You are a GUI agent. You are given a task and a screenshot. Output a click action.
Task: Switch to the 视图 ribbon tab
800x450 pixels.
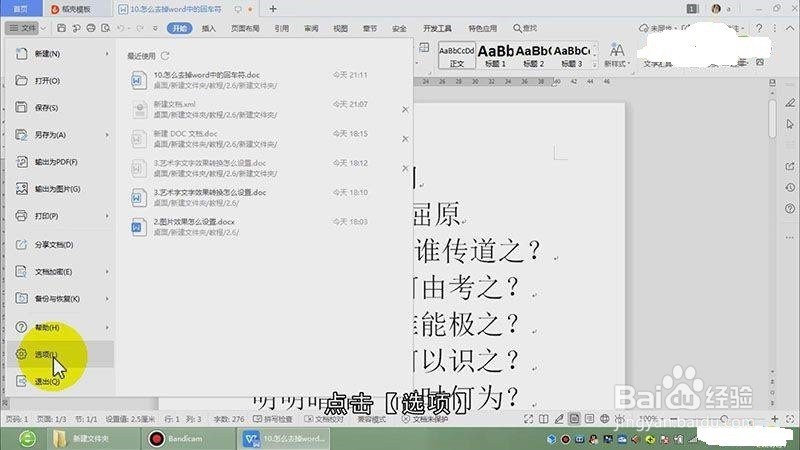[340, 28]
